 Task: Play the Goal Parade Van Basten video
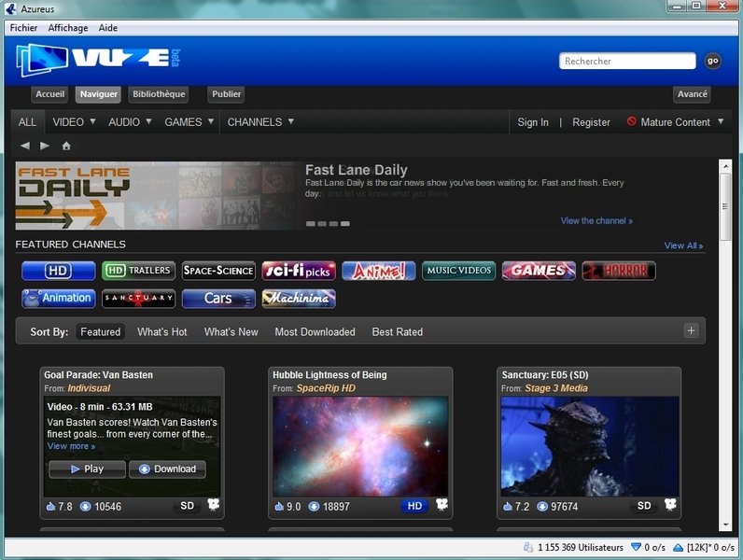pyautogui.click(x=87, y=469)
